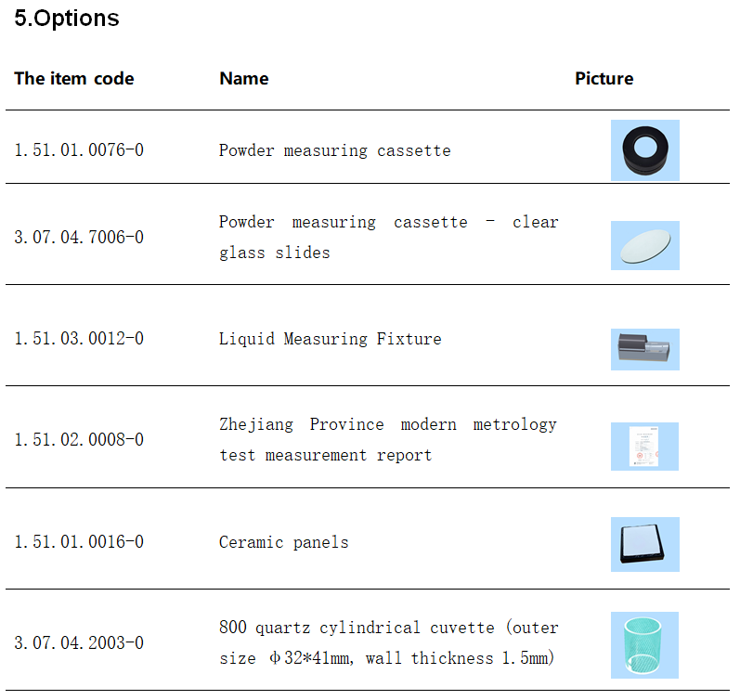The width and height of the screenshot is (740, 700).
Task: Click the "The item code" column header
Action: tap(74, 79)
